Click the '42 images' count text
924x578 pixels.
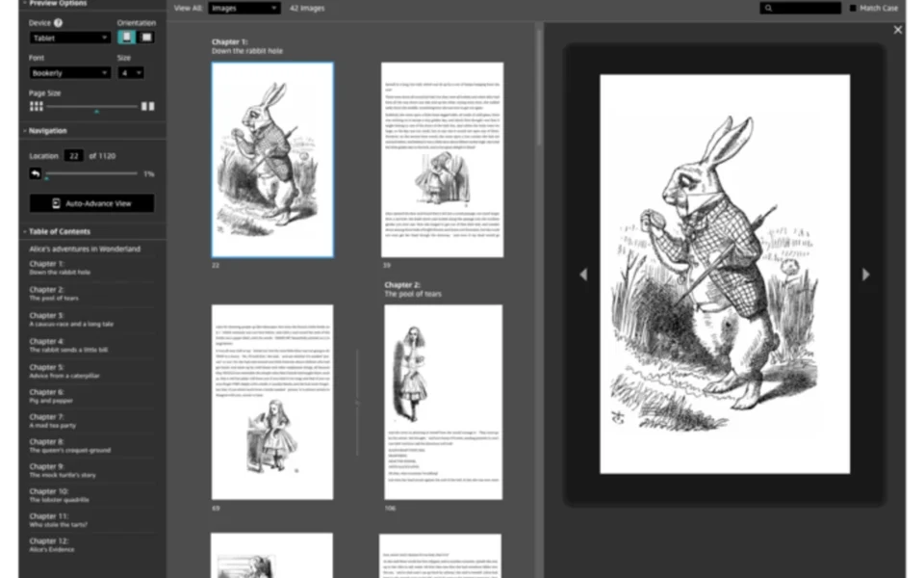click(306, 9)
